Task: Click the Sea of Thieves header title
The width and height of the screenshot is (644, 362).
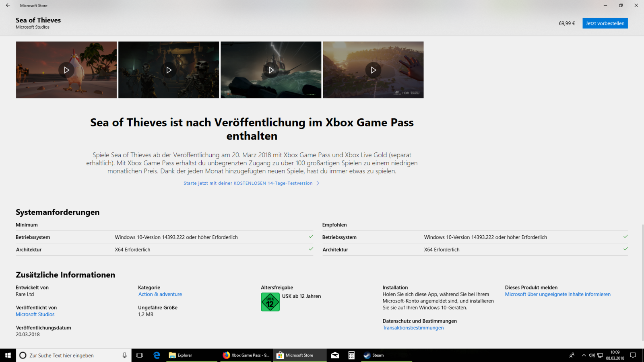Action: click(x=38, y=20)
